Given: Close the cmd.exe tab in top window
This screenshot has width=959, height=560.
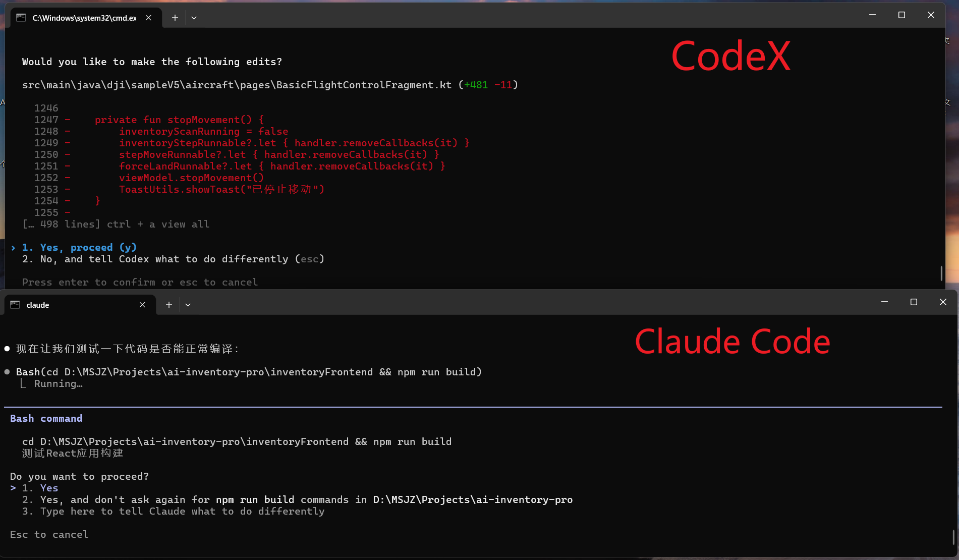Looking at the screenshot, I should tap(148, 18).
